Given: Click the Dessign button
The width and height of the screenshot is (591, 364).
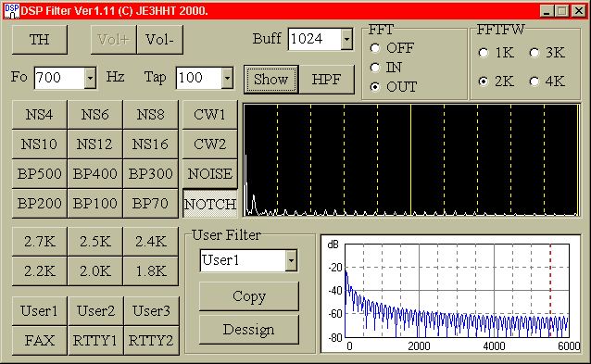Looking at the screenshot, I should tap(249, 330).
